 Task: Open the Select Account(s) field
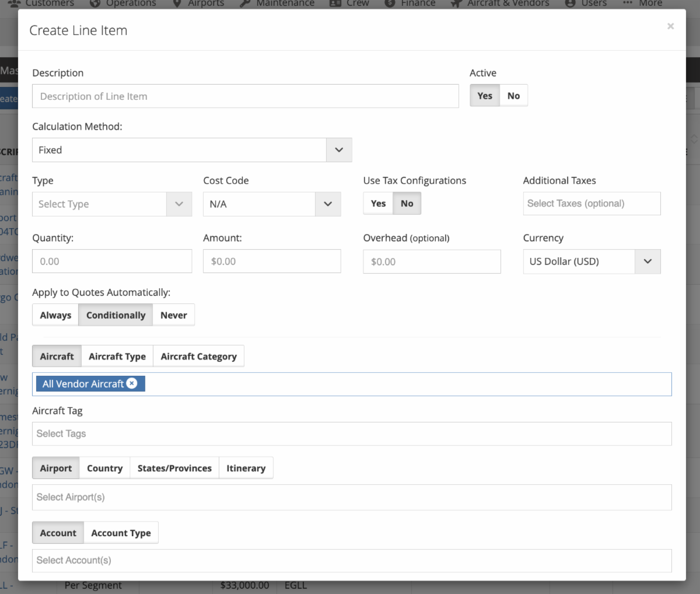click(352, 560)
